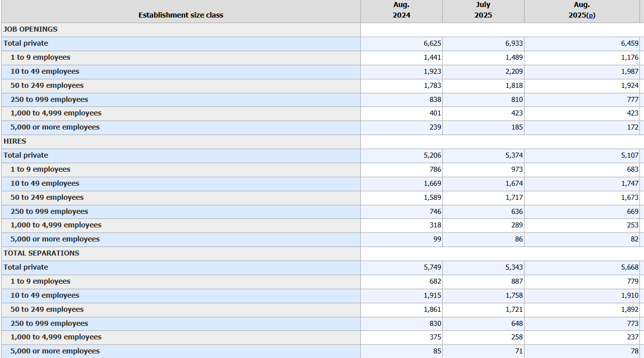644x358 pixels.
Task: Select the 5,206 total private hires cell
Action: pyautogui.click(x=432, y=156)
